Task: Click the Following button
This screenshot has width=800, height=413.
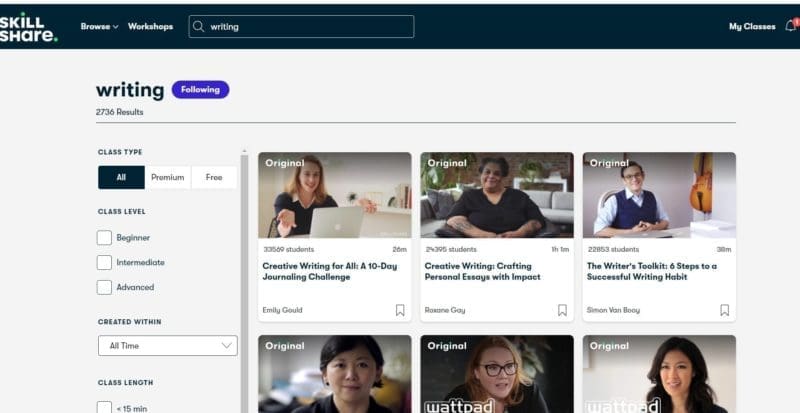Action: pyautogui.click(x=201, y=90)
